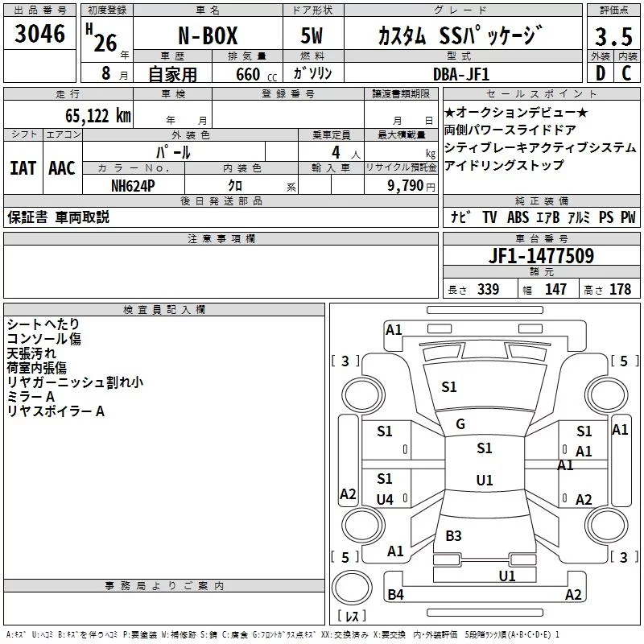Viewport: 644px width, 644px height.
Task: Click the color number NH624P
Action: (133, 186)
